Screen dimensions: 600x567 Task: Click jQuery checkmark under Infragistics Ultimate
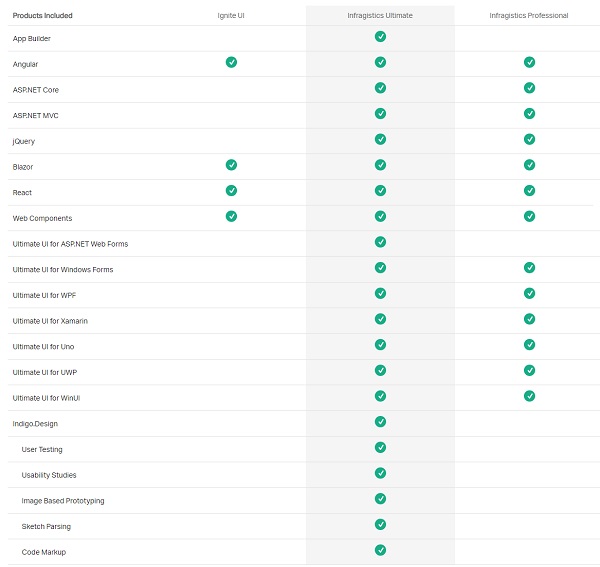pyautogui.click(x=380, y=139)
